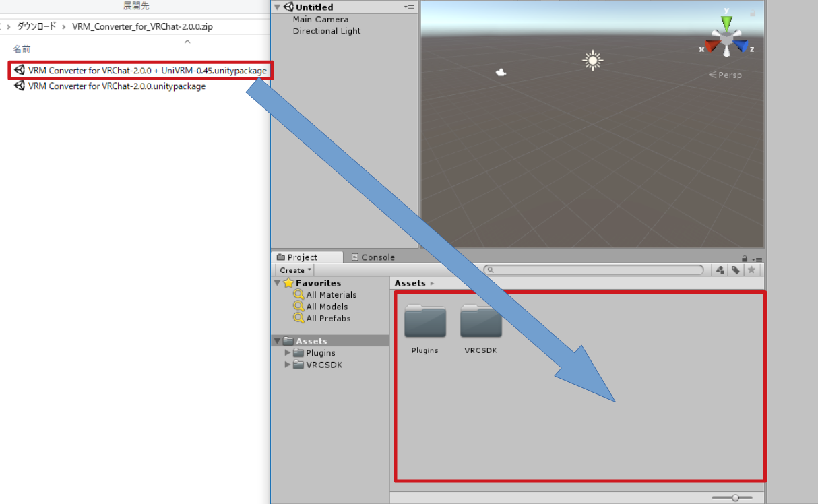Screen dimensions: 818x504
Task: Open the Hierarchy scene options menu
Action: pyautogui.click(x=410, y=7)
